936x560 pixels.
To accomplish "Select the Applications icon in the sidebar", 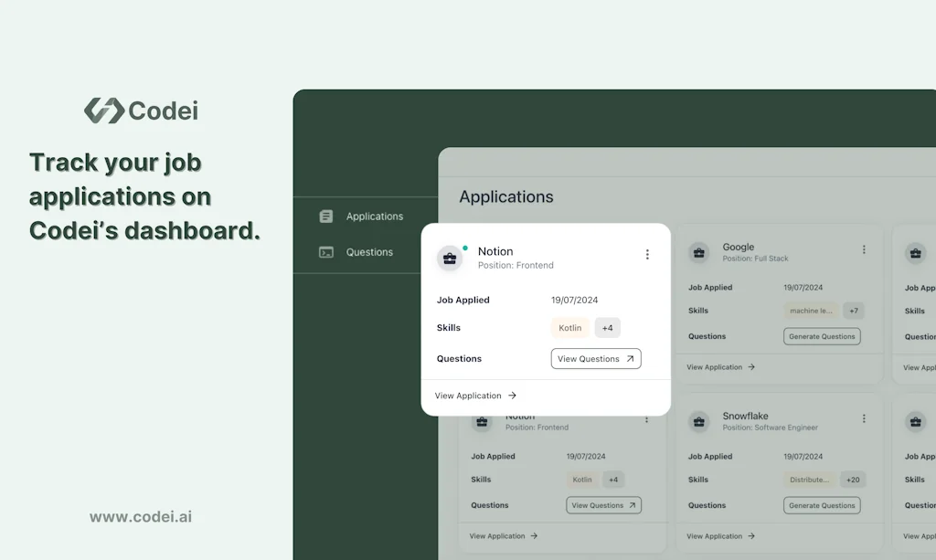I will coord(326,216).
